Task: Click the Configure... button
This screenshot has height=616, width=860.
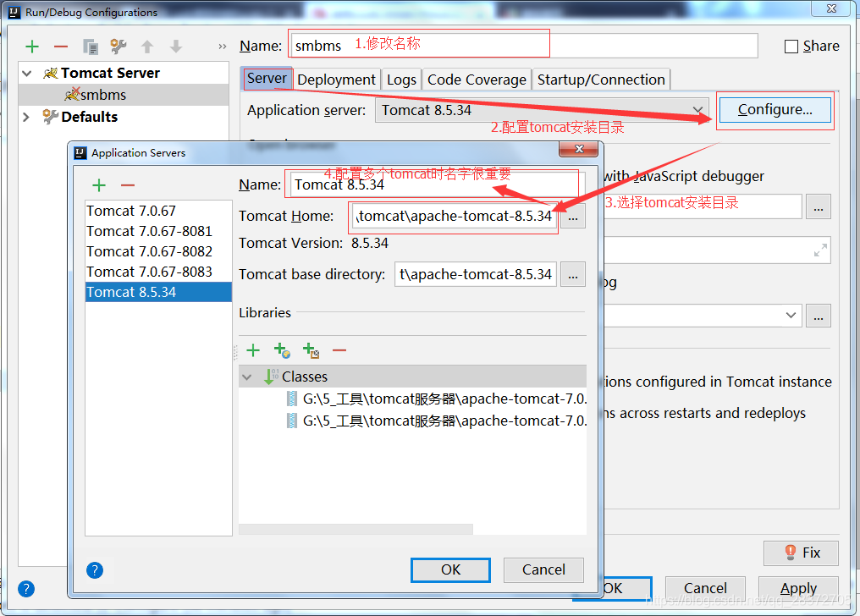Action: click(775, 110)
